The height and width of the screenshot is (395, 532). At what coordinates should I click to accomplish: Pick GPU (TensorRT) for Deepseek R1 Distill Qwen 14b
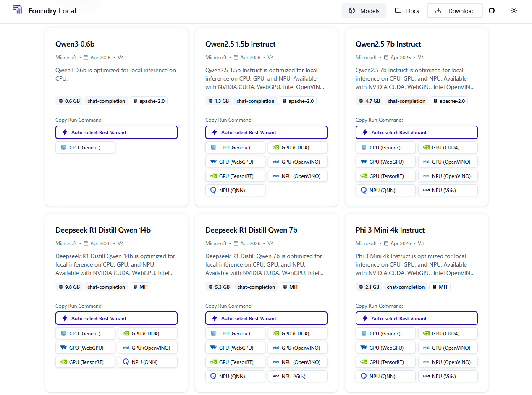coord(85,362)
